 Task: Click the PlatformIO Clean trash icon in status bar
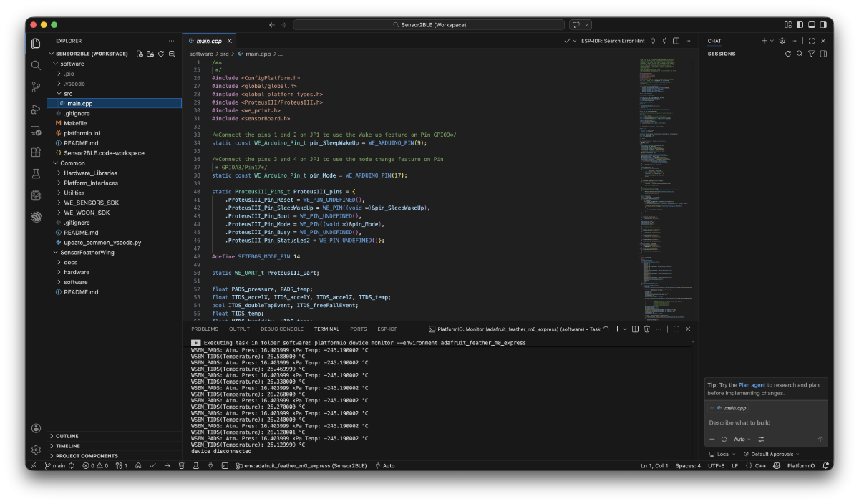pyautogui.click(x=181, y=465)
